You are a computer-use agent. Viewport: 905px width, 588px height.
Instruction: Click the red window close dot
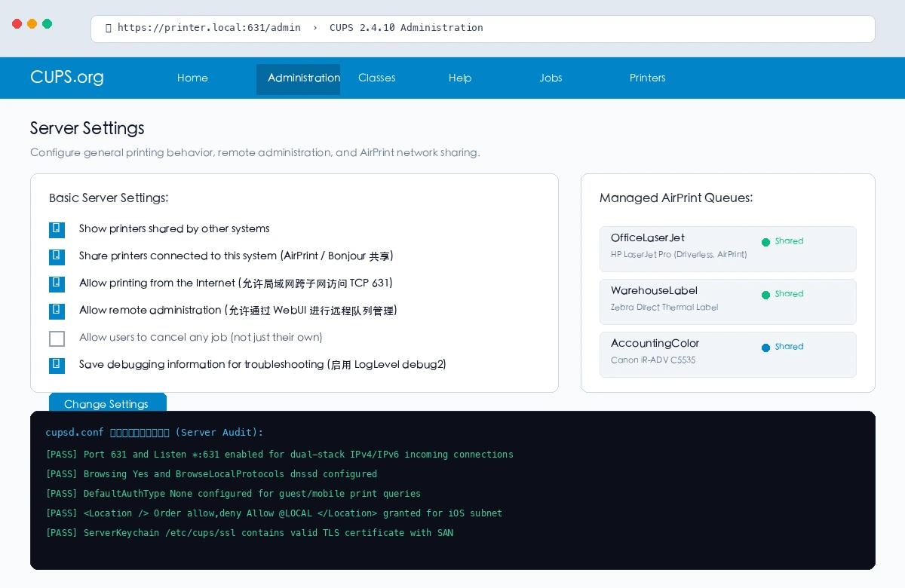17,24
